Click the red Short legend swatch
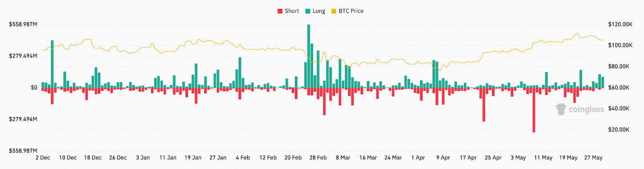 click(280, 11)
